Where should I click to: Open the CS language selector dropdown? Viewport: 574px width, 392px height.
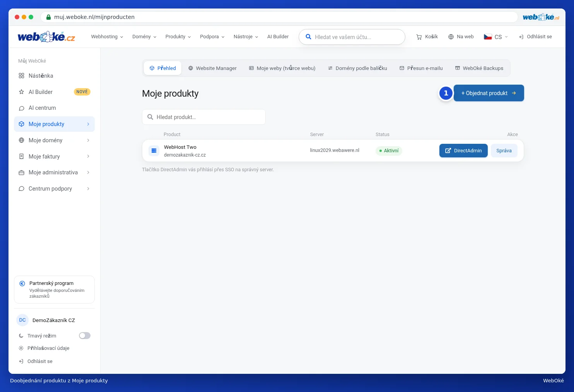click(496, 37)
